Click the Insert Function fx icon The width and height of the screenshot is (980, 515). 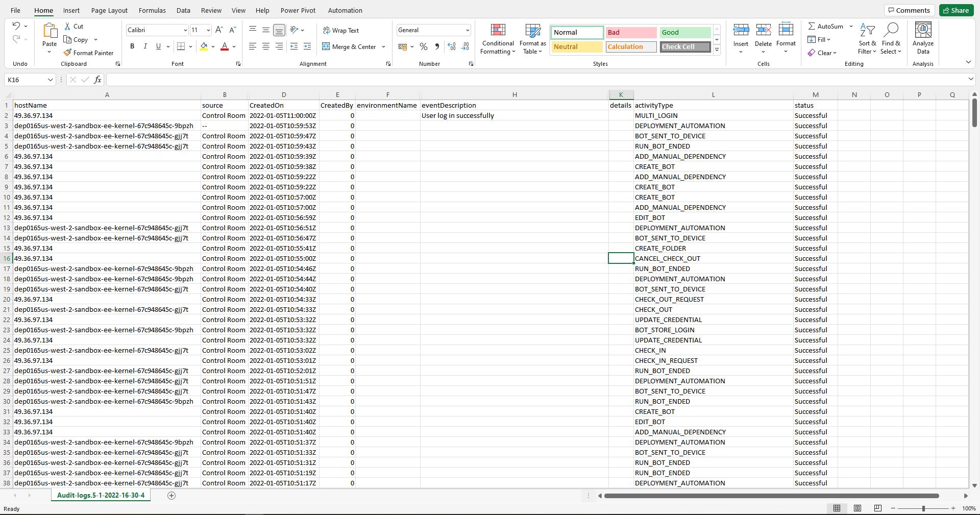pos(97,80)
